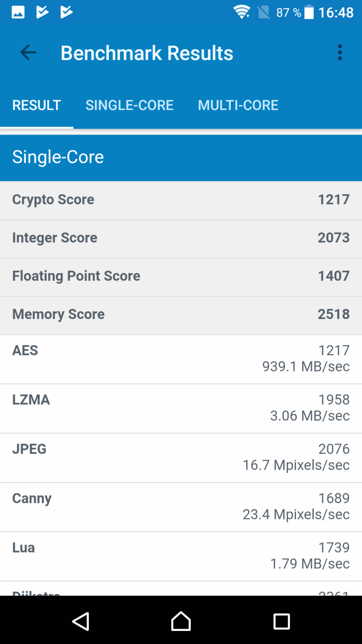Viewport: 362px width, 644px height.
Task: Tap the Crypto Score row
Action: [181, 200]
